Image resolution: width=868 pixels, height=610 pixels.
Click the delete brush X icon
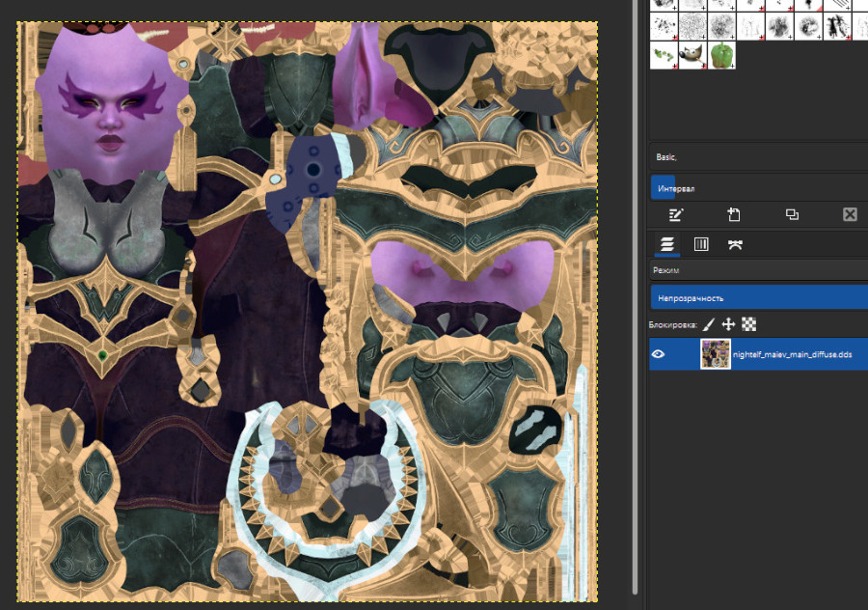850,214
